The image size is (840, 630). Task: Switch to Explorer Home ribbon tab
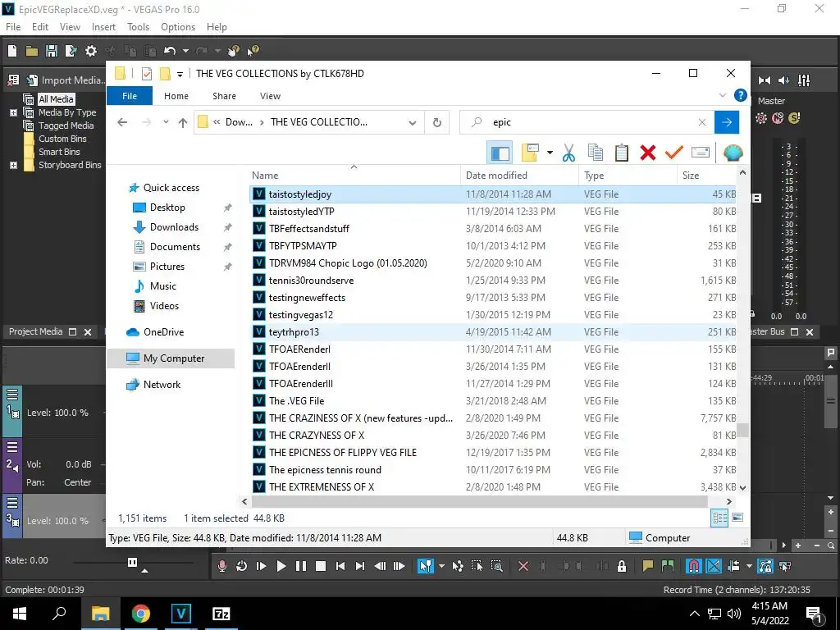(x=176, y=96)
